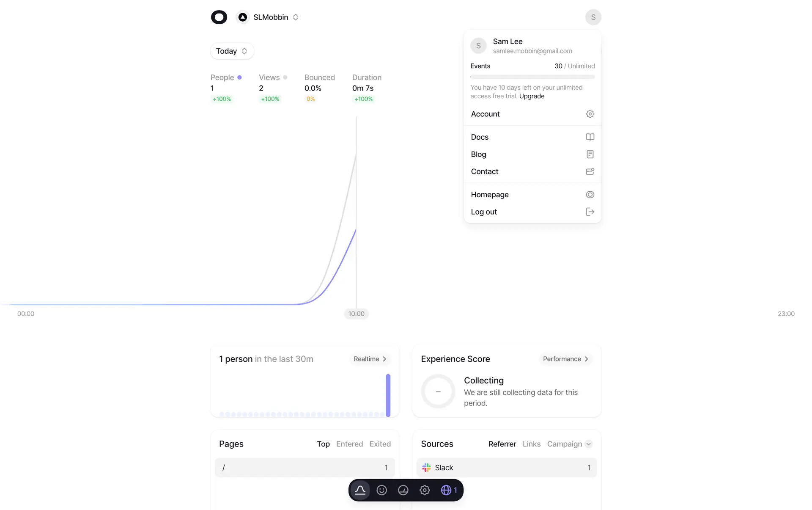Click the Slack referrer row
The width and height of the screenshot is (812, 510).
(x=506, y=468)
